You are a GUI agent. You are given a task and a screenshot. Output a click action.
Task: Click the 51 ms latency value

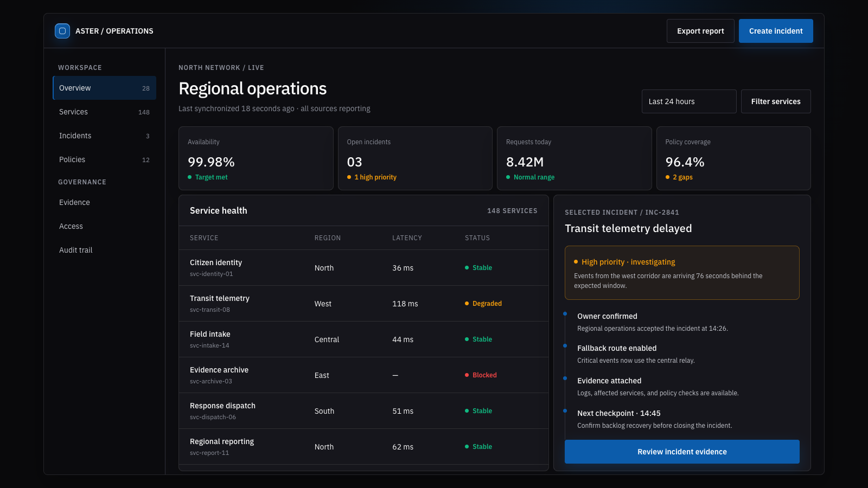tap(403, 411)
